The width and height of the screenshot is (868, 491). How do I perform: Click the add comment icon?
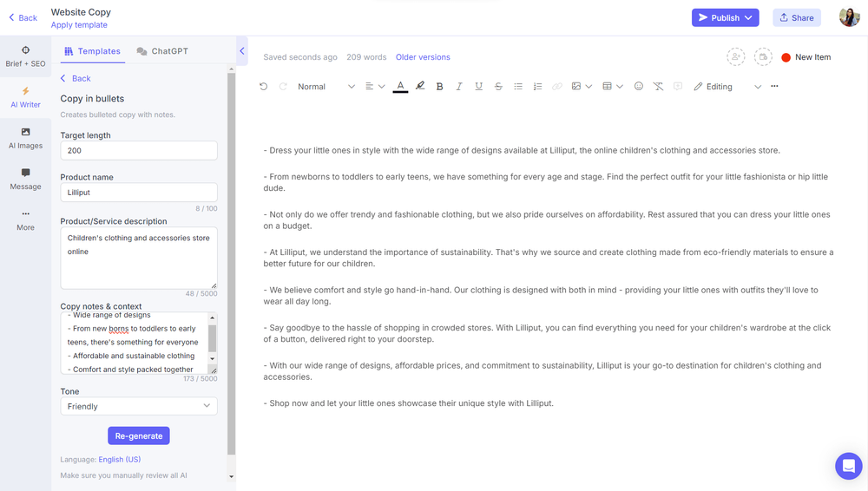(678, 87)
